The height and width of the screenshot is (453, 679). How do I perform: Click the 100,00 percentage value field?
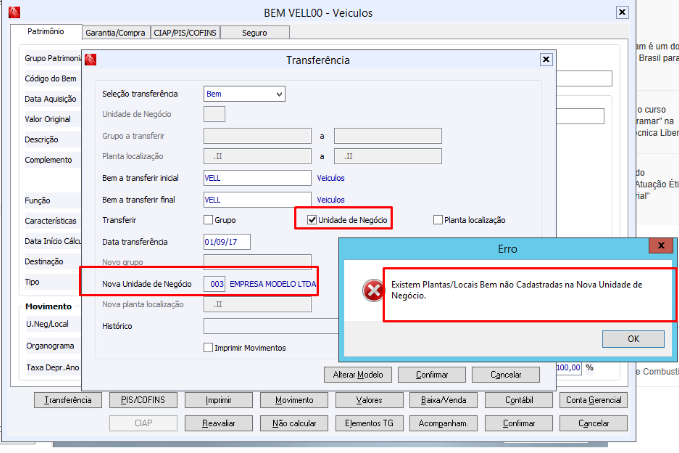pyautogui.click(x=569, y=368)
